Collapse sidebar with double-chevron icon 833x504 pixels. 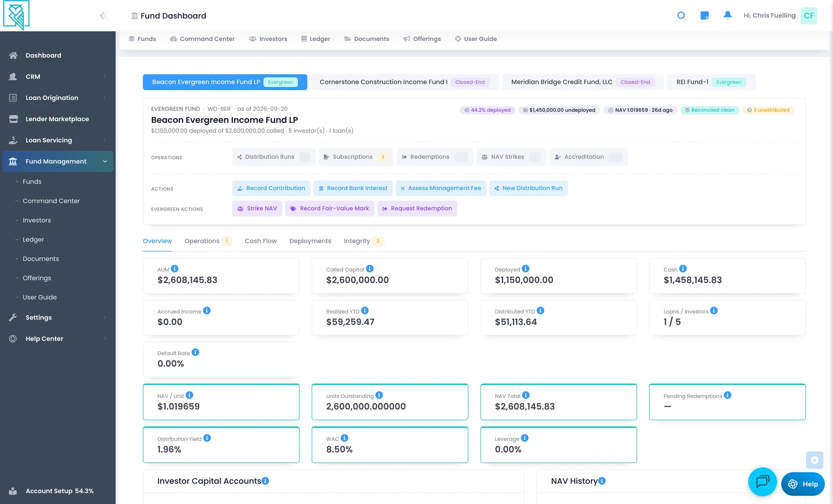tap(103, 16)
